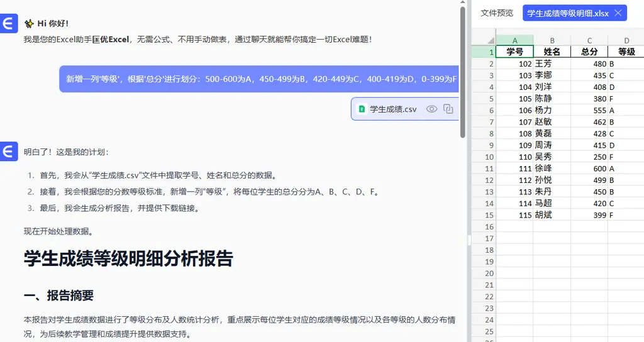Select the cell containing 杨力
The width and height of the screenshot is (644, 342).
click(552, 110)
